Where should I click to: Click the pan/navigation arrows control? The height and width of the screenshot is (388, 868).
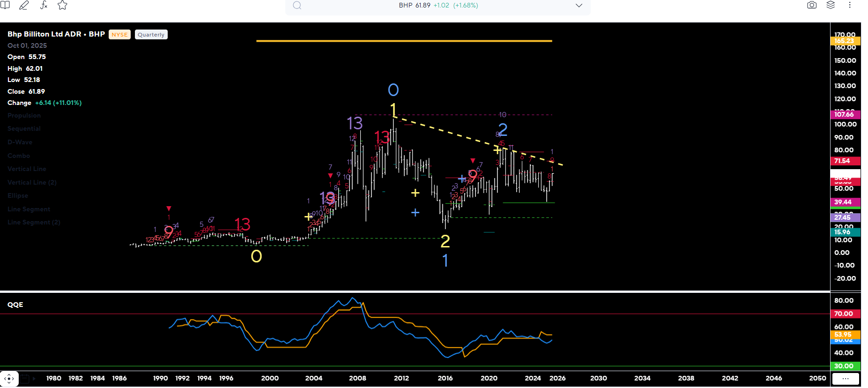pyautogui.click(x=9, y=378)
